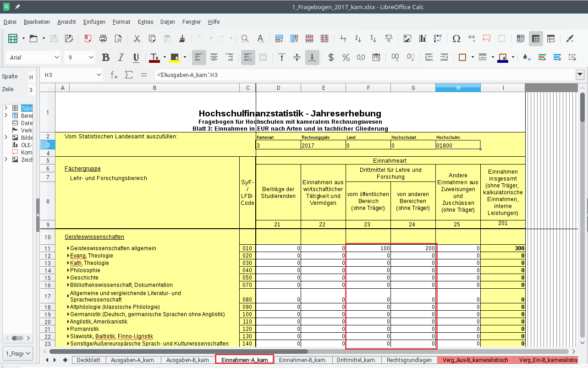Open Print Preview
Image resolution: width=588 pixels, height=368 pixels.
pyautogui.click(x=118, y=38)
